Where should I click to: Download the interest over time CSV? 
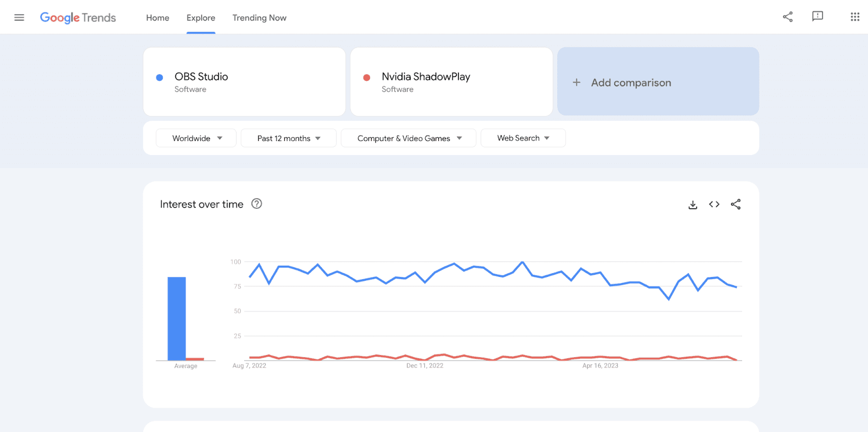(693, 204)
